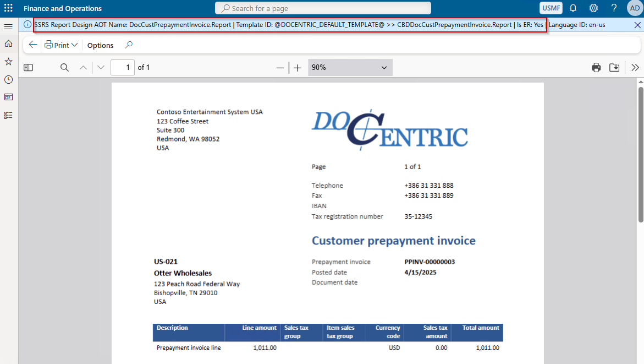Find text in the document viewer

click(64, 67)
